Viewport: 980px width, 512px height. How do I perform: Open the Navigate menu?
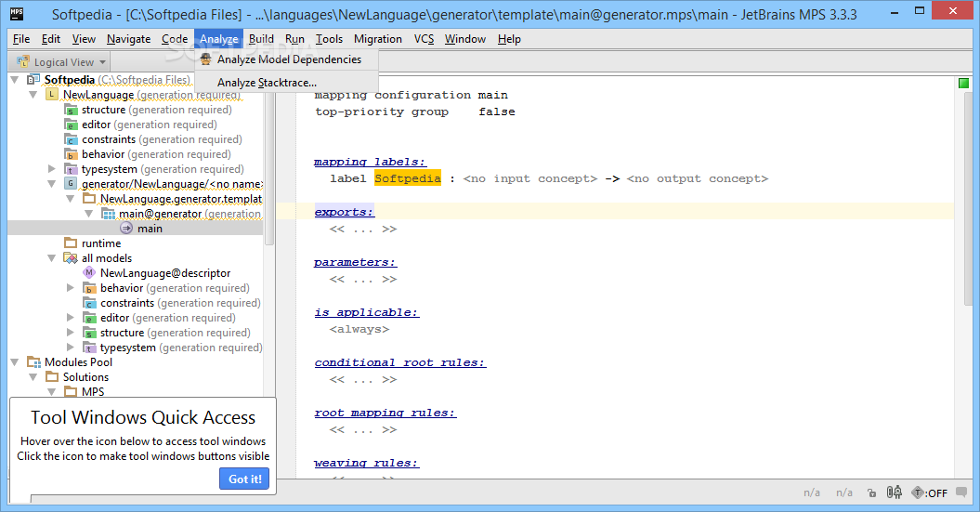tap(129, 39)
